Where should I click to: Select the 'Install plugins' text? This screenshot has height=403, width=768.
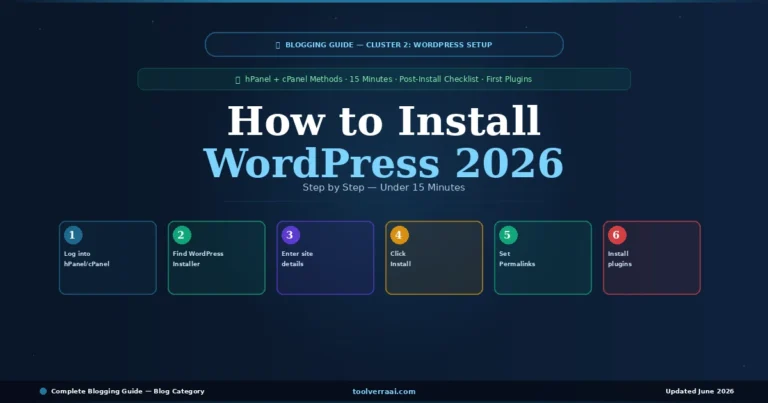[x=620, y=259]
